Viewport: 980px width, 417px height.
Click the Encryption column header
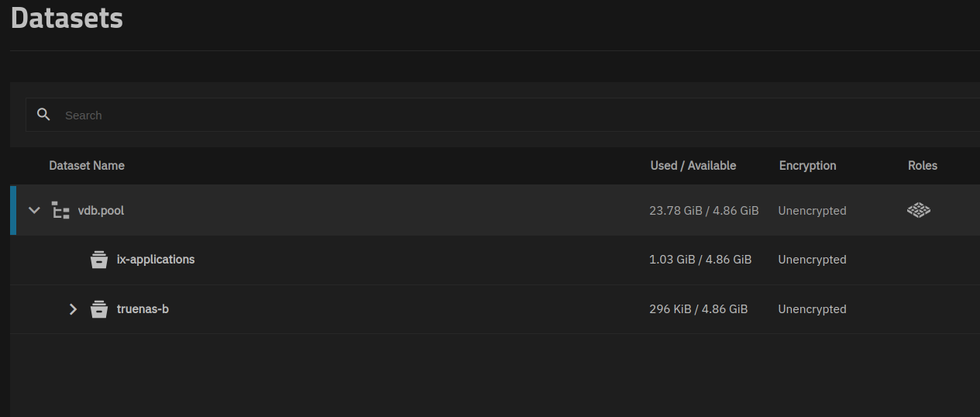coord(808,166)
